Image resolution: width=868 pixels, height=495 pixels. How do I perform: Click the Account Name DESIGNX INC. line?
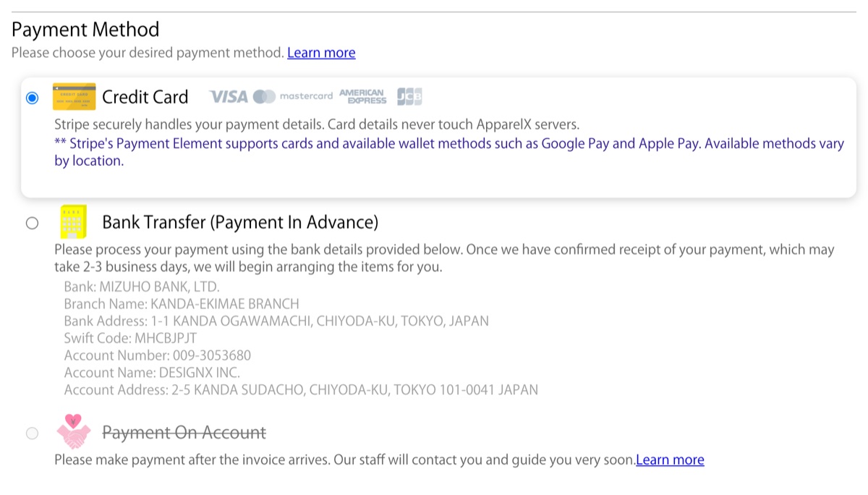pyautogui.click(x=152, y=373)
